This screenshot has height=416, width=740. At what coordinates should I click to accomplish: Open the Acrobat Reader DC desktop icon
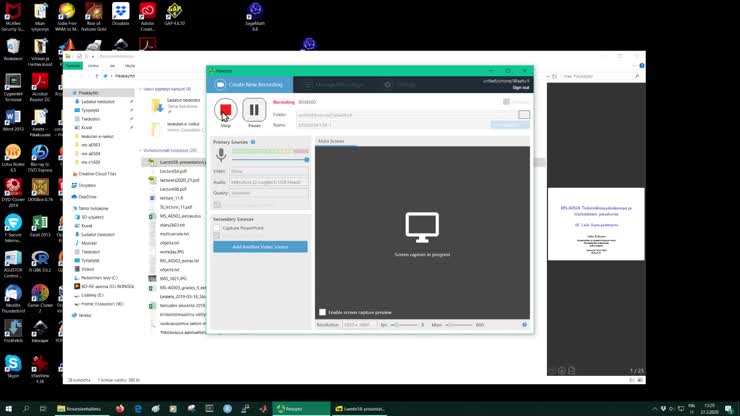(x=40, y=88)
